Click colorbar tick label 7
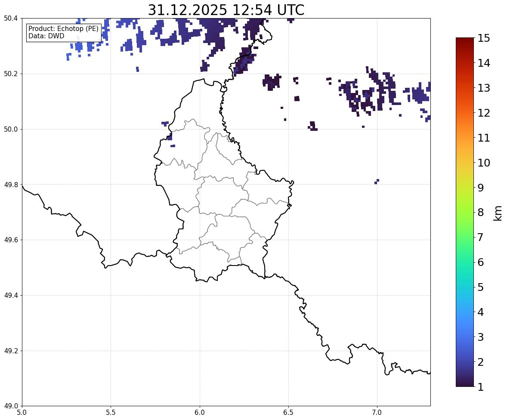This screenshot has width=507, height=420. [x=481, y=237]
